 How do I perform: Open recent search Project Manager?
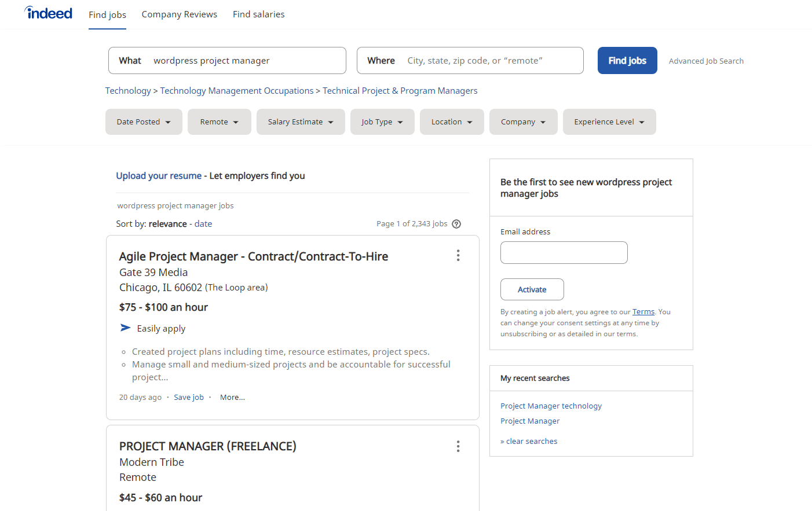pos(530,421)
